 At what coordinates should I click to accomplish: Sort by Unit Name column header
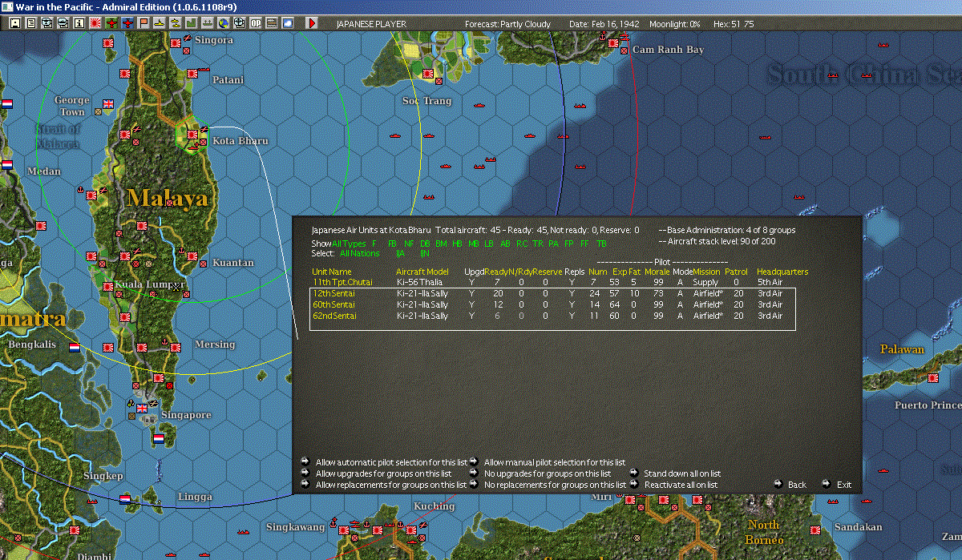click(x=332, y=272)
